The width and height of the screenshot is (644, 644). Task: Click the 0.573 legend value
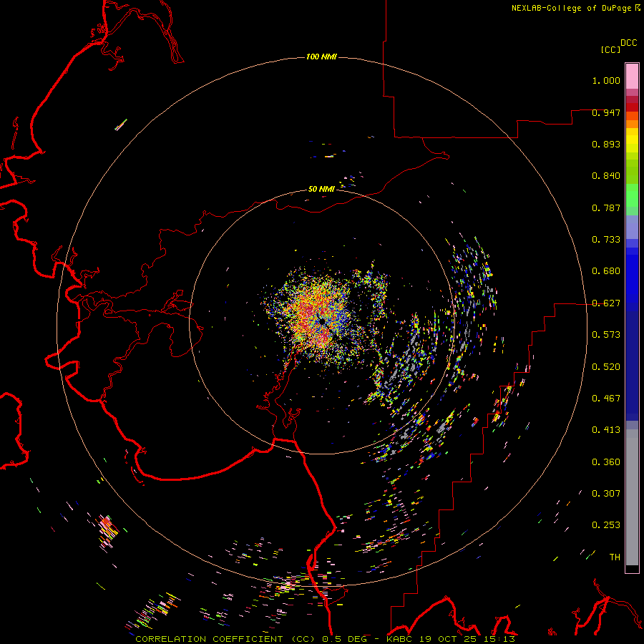606,334
